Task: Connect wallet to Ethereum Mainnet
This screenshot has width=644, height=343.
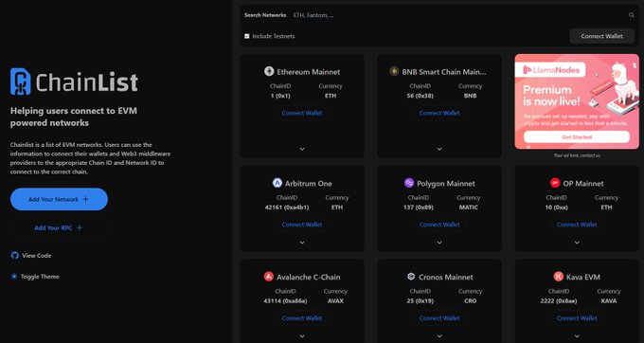Action: coord(302,113)
